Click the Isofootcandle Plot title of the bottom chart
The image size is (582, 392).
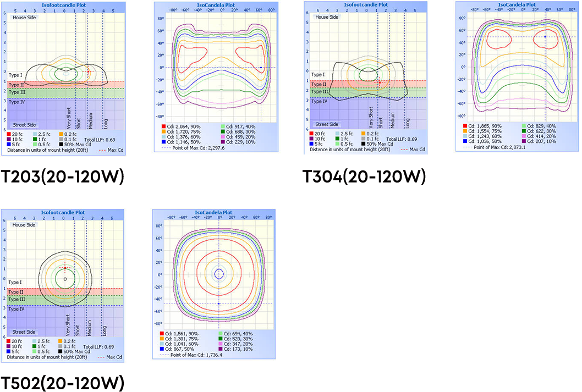pyautogui.click(x=64, y=213)
